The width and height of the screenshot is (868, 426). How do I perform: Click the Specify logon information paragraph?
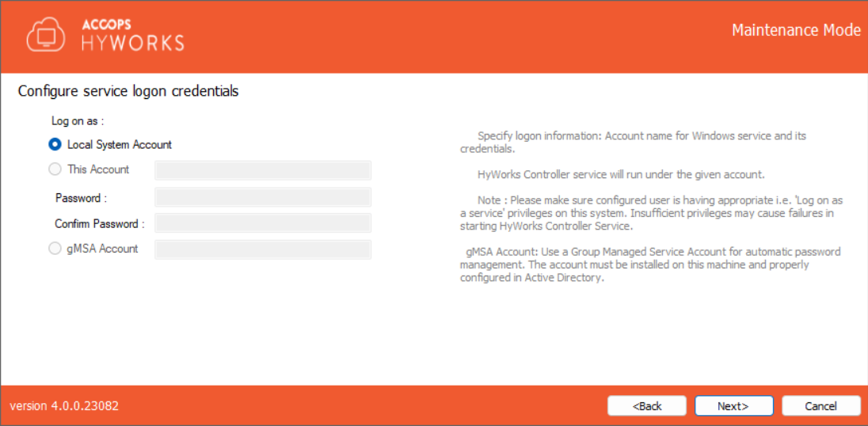(x=633, y=142)
